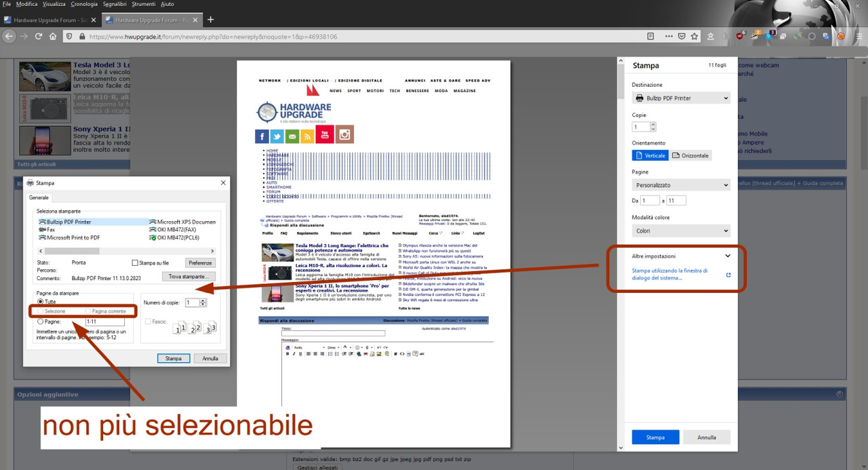Enable the 'Stampa su file' checkbox
The width and height of the screenshot is (868, 470).
pyautogui.click(x=134, y=262)
